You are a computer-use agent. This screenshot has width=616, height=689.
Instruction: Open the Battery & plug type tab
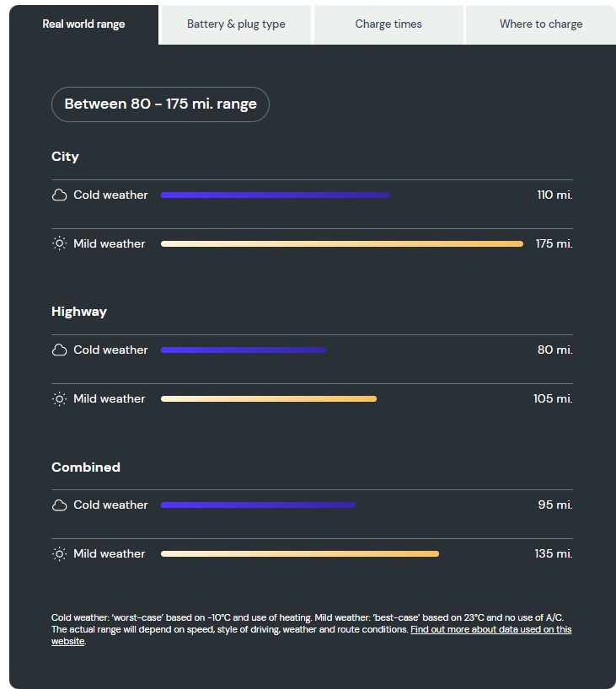click(236, 24)
